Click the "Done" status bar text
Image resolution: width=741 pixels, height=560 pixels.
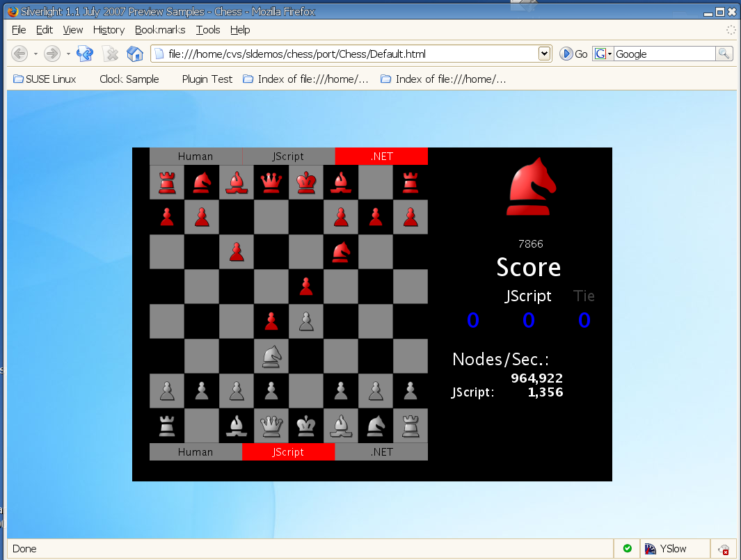(24, 549)
